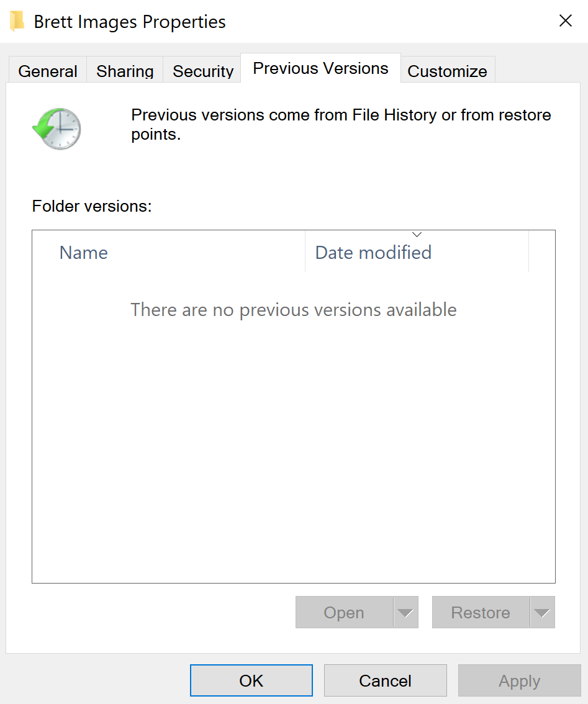Click the sort chevron above Date modified
Viewport: 588px width, 704px height.
417,234
